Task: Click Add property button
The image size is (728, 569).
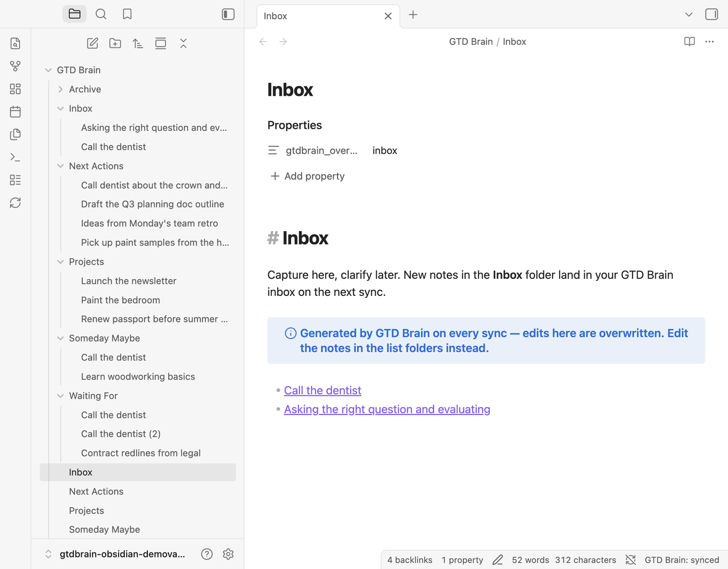Action: click(307, 176)
